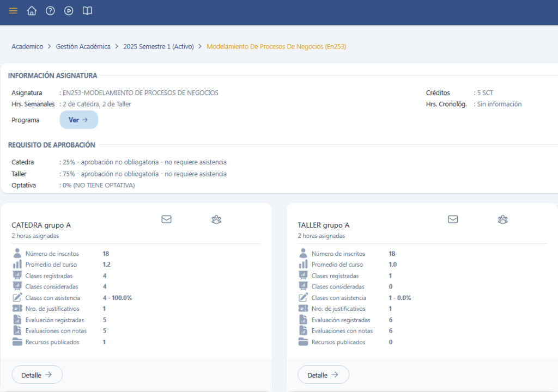
Task: Open Gestión Académica breadcrumb
Action: [83, 47]
